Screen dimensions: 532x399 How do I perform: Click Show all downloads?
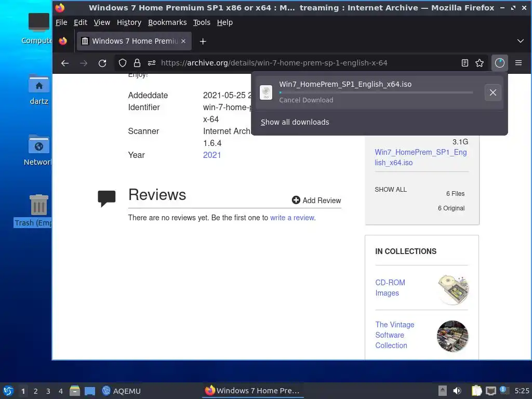295,122
